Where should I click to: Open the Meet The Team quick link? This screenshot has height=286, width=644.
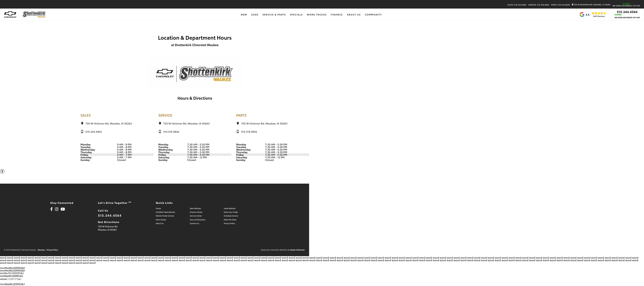click(x=230, y=220)
